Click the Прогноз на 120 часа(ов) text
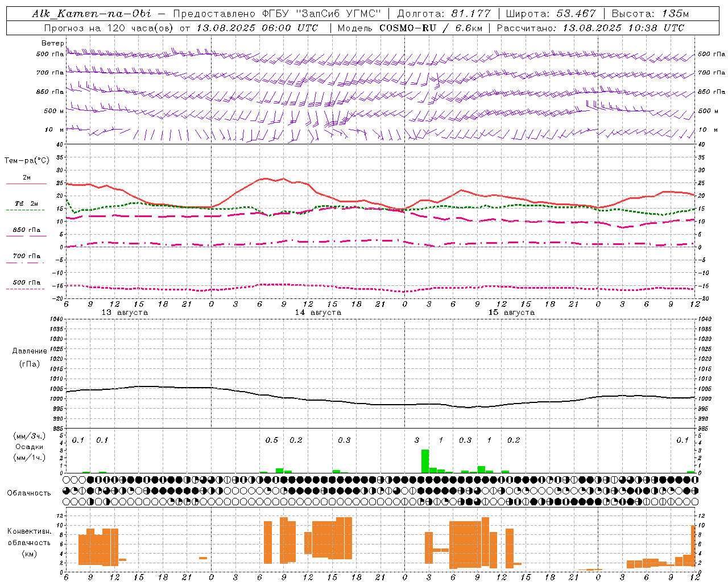The width and height of the screenshot is (728, 582). [x=110, y=28]
